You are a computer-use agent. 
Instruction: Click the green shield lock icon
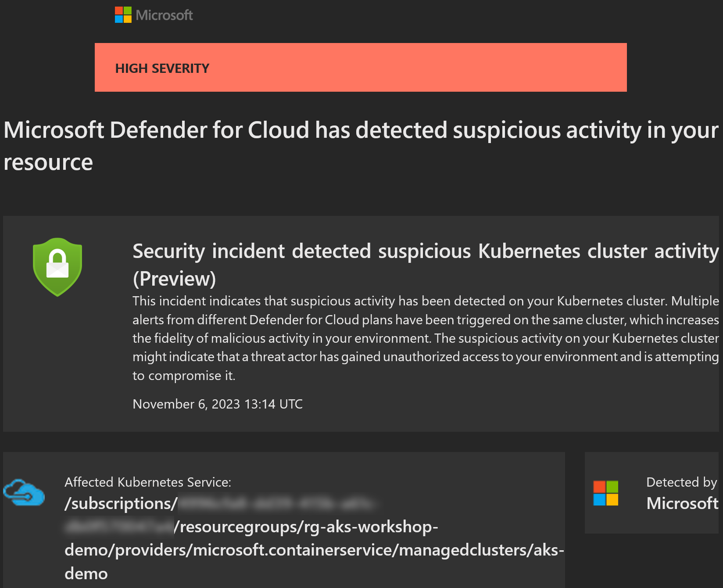click(x=57, y=267)
